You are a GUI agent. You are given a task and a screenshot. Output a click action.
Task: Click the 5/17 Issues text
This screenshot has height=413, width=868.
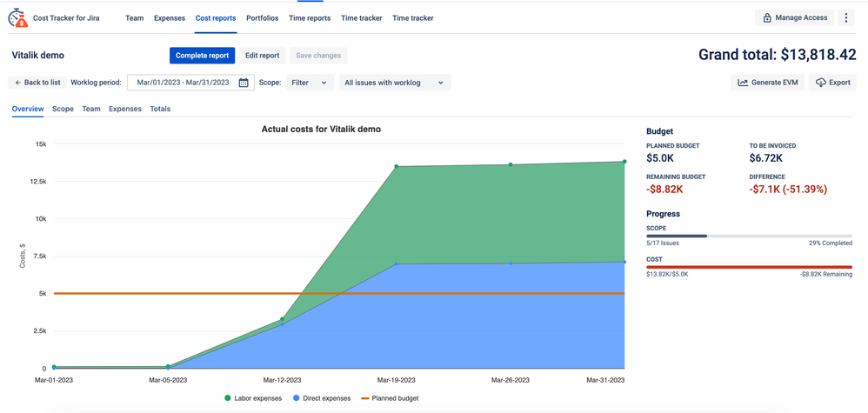tap(663, 243)
